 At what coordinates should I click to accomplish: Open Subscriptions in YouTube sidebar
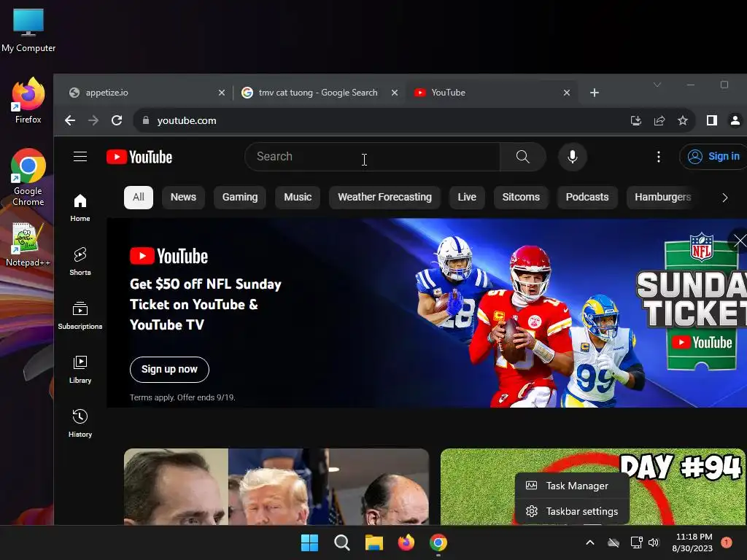80,316
